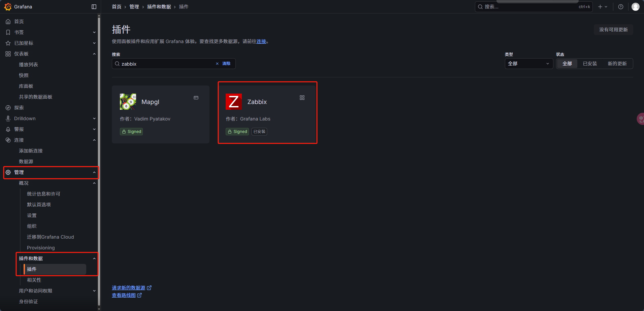The image size is (644, 311).
Task: Click the Drilldown icon in sidebar
Action: (8, 118)
